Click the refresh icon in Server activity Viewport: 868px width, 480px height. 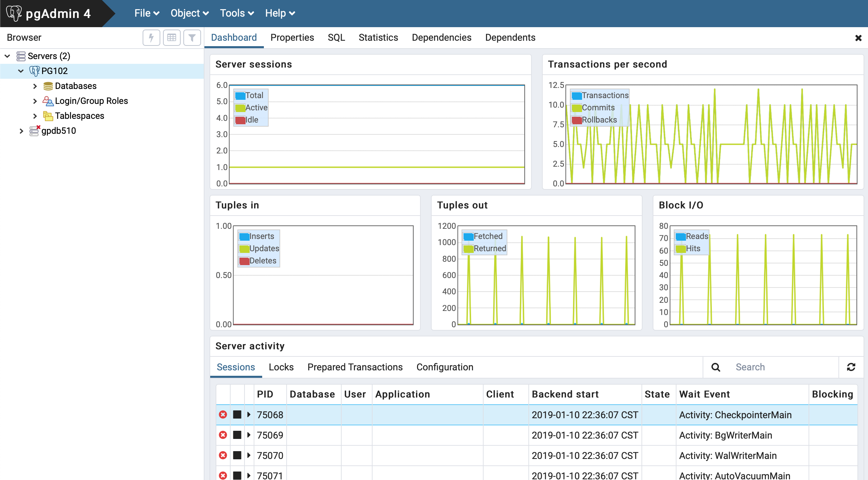[851, 367]
